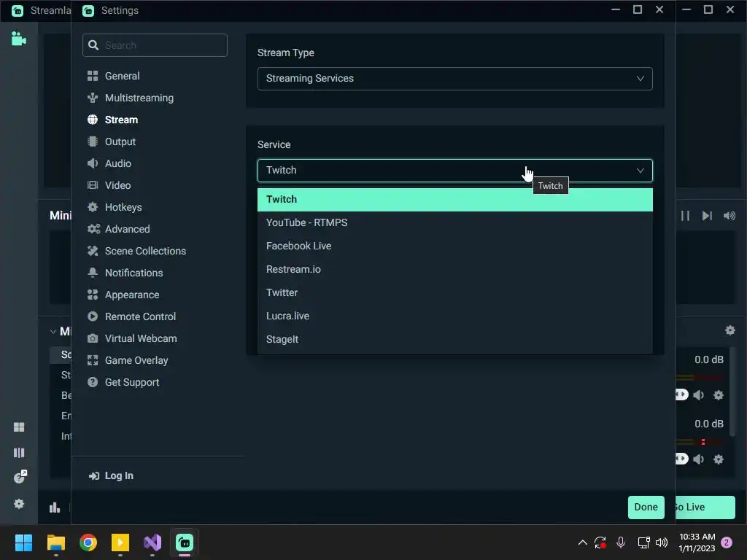Viewport: 747px width, 560px height.
Task: Choose Lucra.live service
Action: [455, 316]
